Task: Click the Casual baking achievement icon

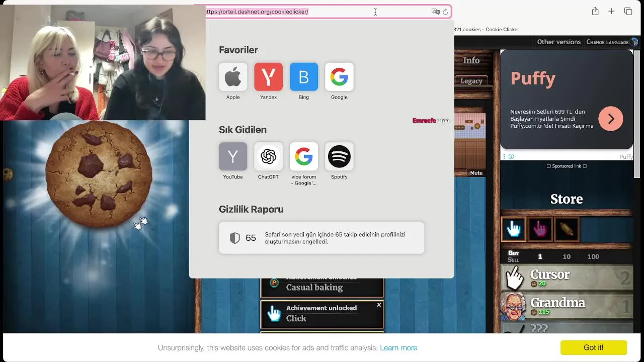Action: point(274,283)
